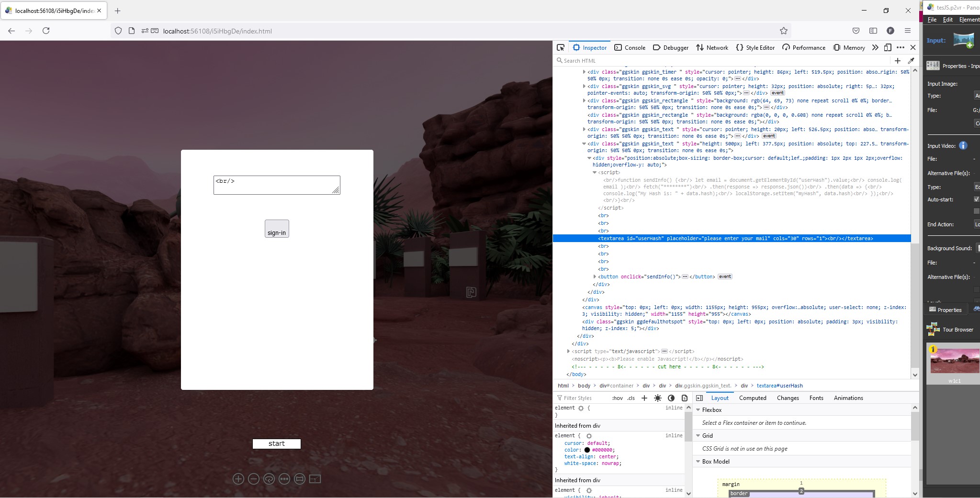
Task: Collapse the Flexbox section
Action: [698, 410]
